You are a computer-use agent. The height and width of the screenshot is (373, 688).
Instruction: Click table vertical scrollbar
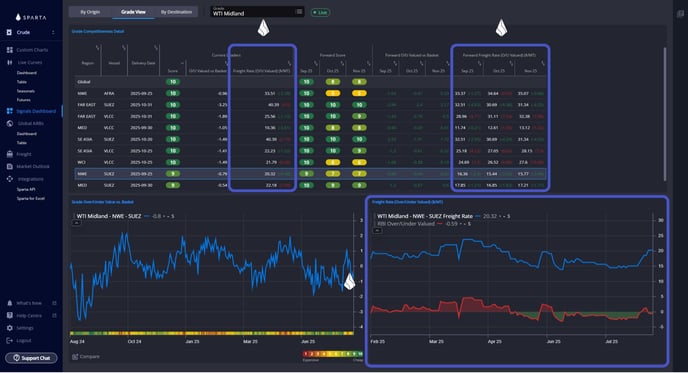click(665, 114)
